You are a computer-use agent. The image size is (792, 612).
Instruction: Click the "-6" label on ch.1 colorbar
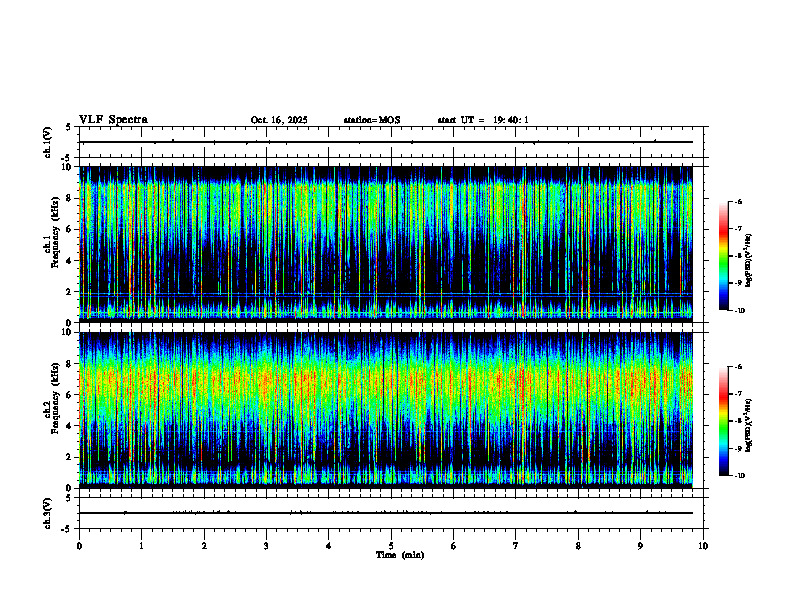point(738,201)
